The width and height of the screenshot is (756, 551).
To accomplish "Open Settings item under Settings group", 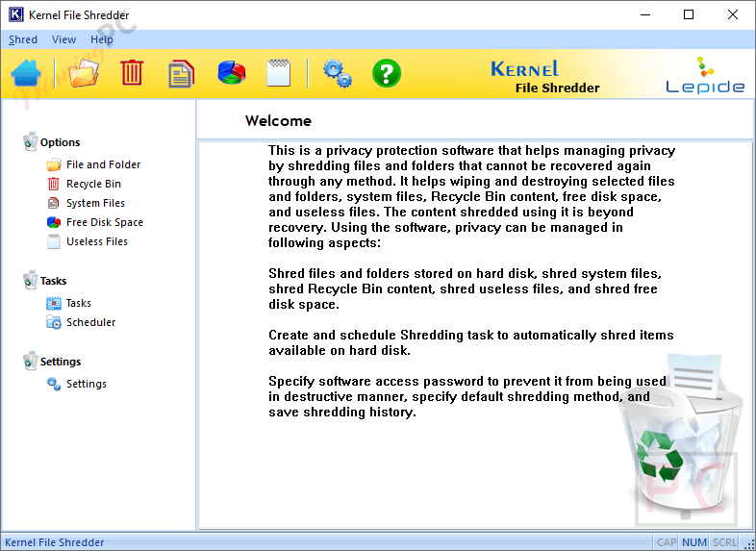I will point(87,384).
